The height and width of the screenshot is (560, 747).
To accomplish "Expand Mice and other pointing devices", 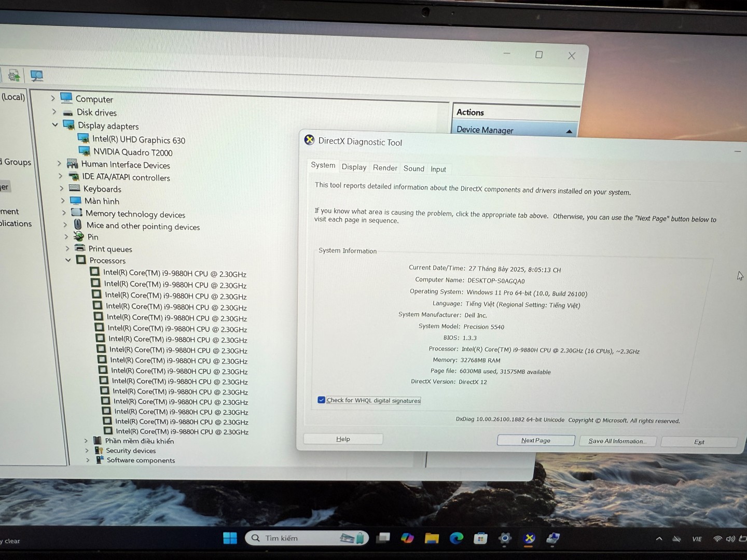I will pos(65,225).
